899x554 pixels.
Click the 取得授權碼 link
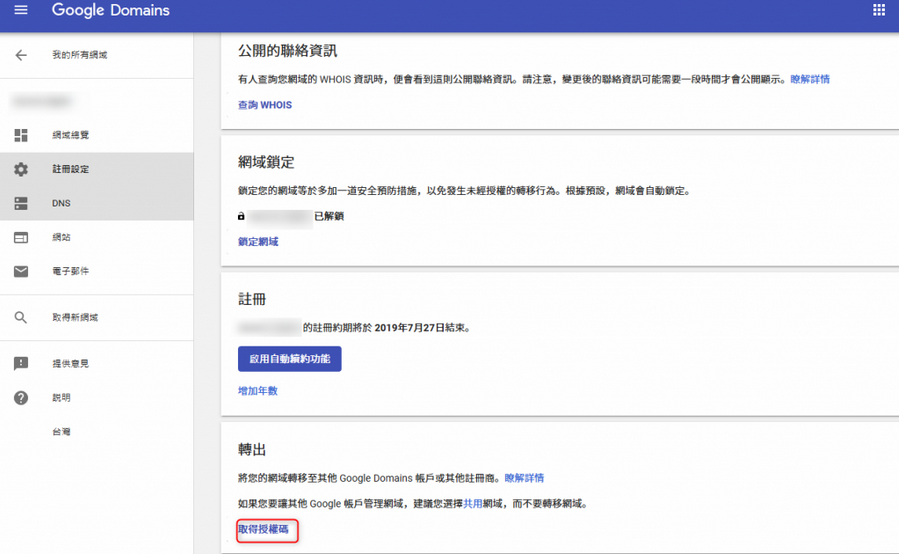coord(263,529)
